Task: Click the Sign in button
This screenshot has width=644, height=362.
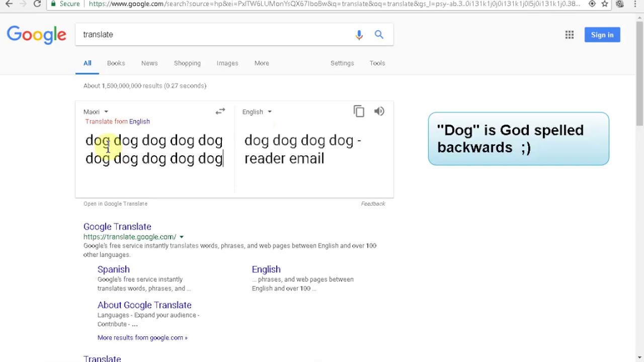Action: (602, 35)
